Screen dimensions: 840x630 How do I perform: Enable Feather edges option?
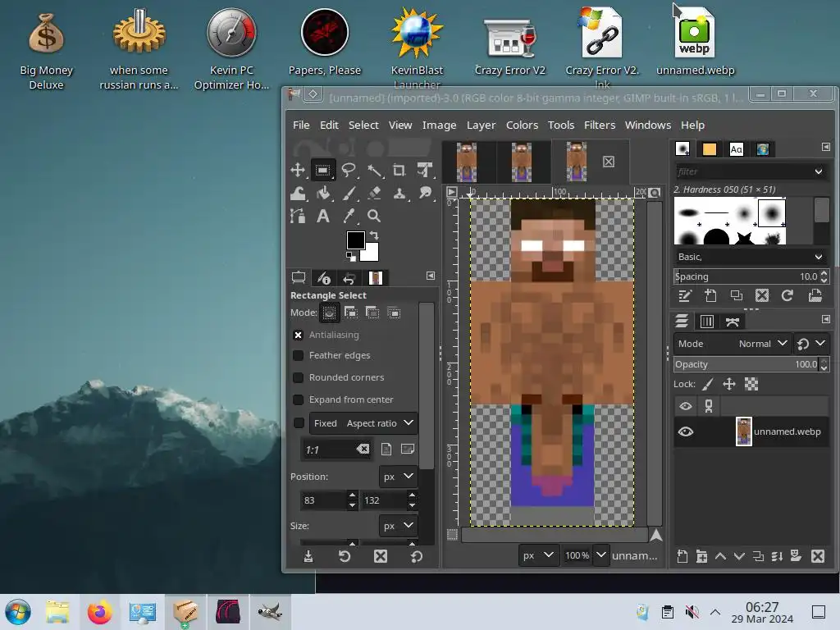(x=299, y=355)
